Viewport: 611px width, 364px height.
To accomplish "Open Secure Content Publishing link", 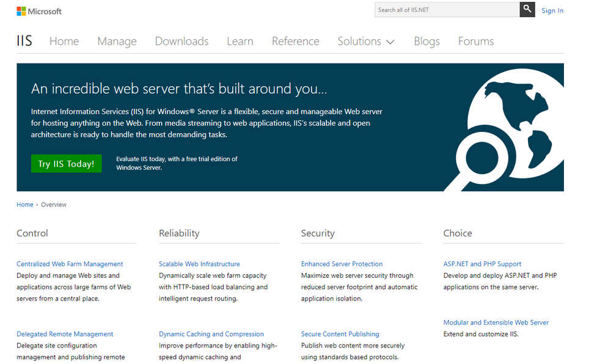I will pos(340,334).
